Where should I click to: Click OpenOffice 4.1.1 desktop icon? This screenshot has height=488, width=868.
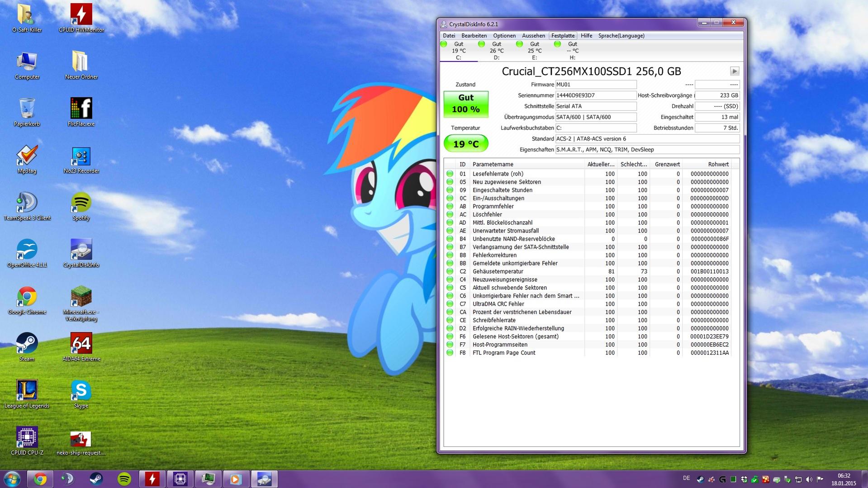(x=27, y=253)
